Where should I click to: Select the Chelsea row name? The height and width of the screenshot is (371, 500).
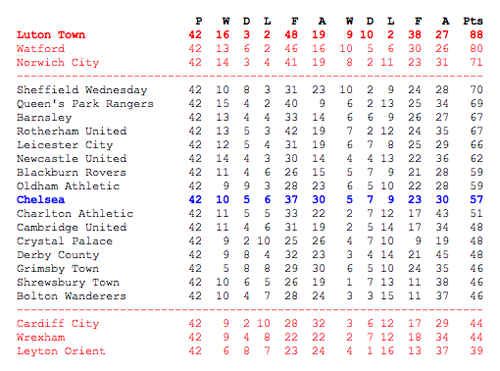click(x=41, y=200)
